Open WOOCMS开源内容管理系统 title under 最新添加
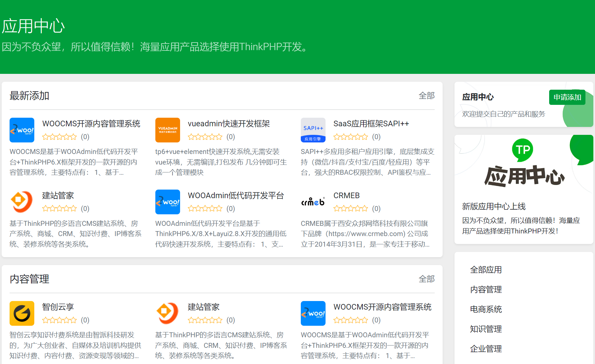This screenshot has width=595, height=364. (x=91, y=124)
